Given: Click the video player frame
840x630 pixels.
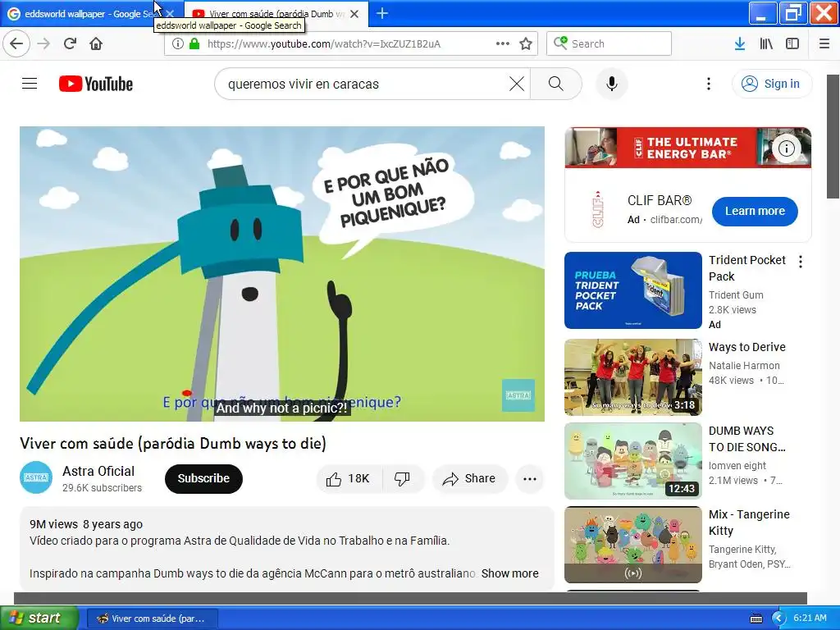Looking at the screenshot, I should coord(282,274).
